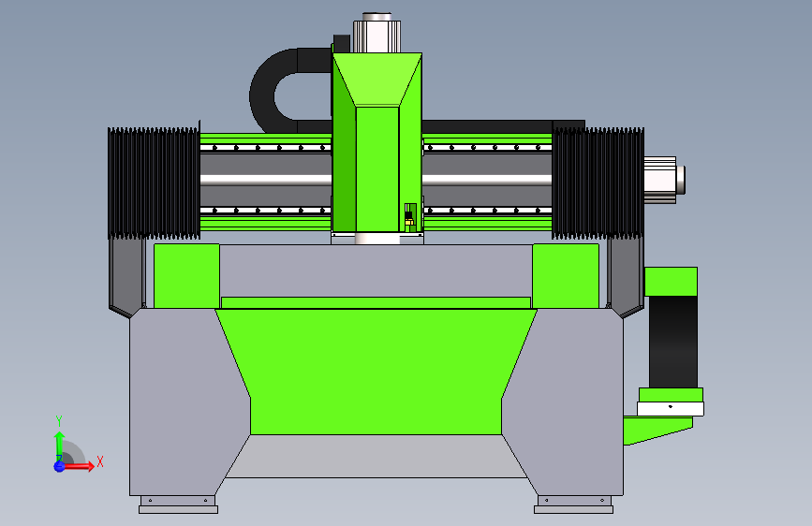Select the large green trapezoid front panel
Screen dimensions: 812x526
[376, 372]
